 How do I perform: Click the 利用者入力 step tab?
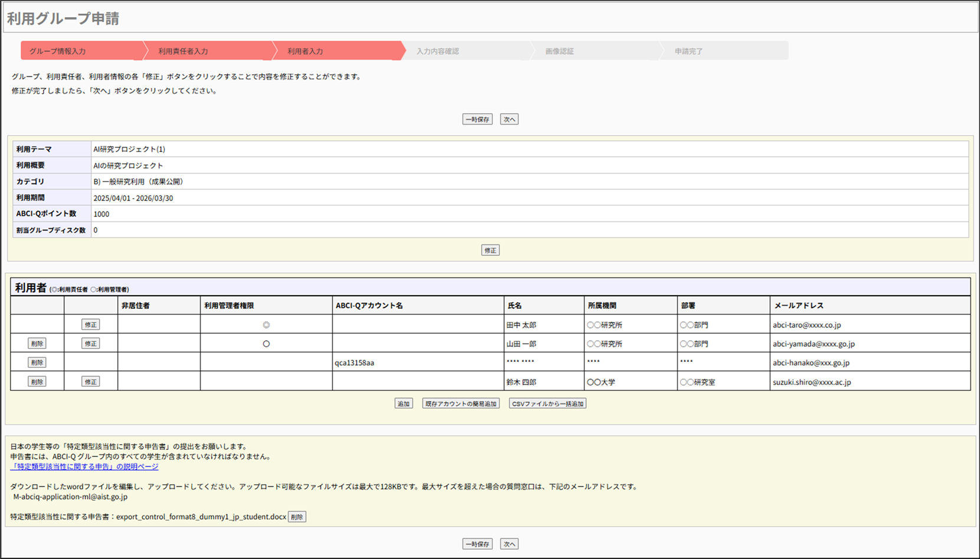(x=305, y=51)
